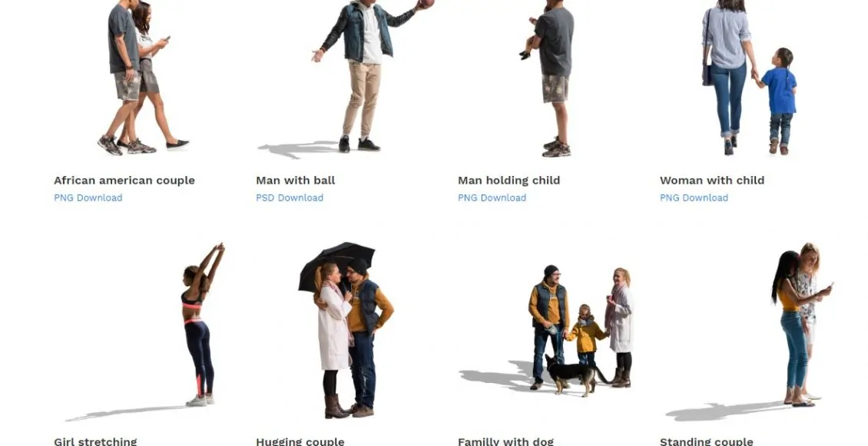This screenshot has height=446, width=868.
Task: Click PNG Download under African american couple
Action: pyautogui.click(x=88, y=198)
